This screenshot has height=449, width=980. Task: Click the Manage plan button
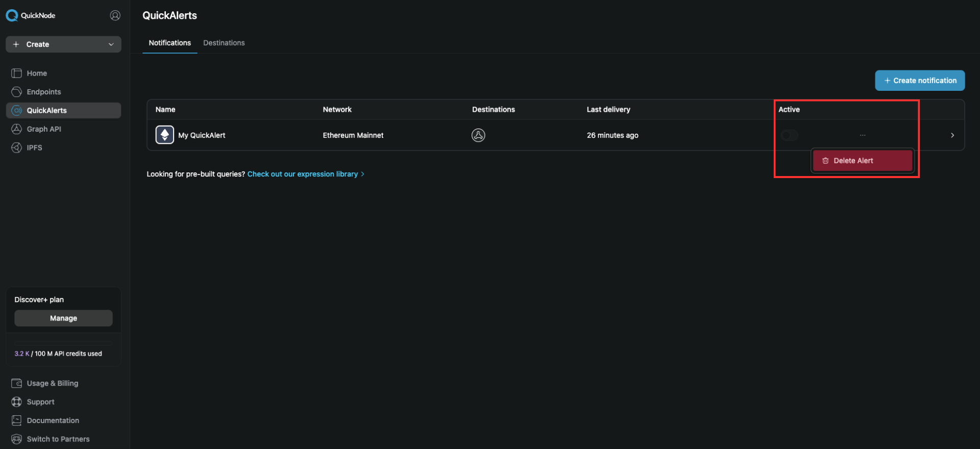point(63,318)
